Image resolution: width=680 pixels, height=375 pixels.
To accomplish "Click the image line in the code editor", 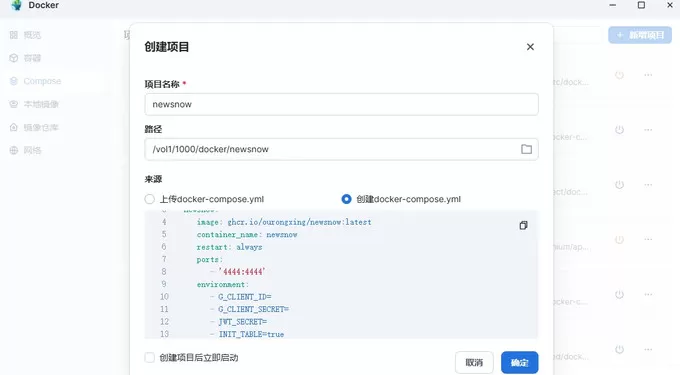I will click(x=284, y=222).
